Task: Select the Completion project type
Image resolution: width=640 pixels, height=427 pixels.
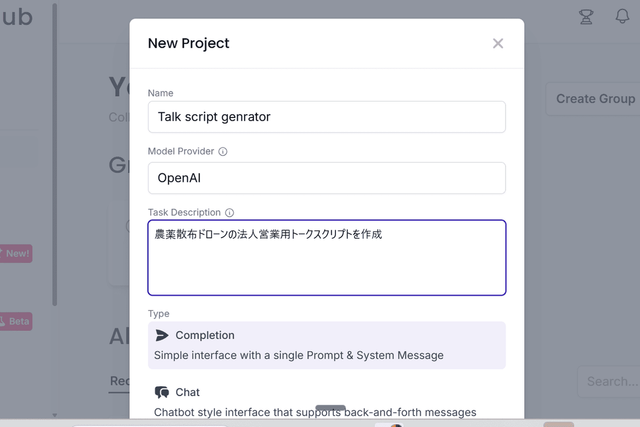Action: click(x=326, y=344)
